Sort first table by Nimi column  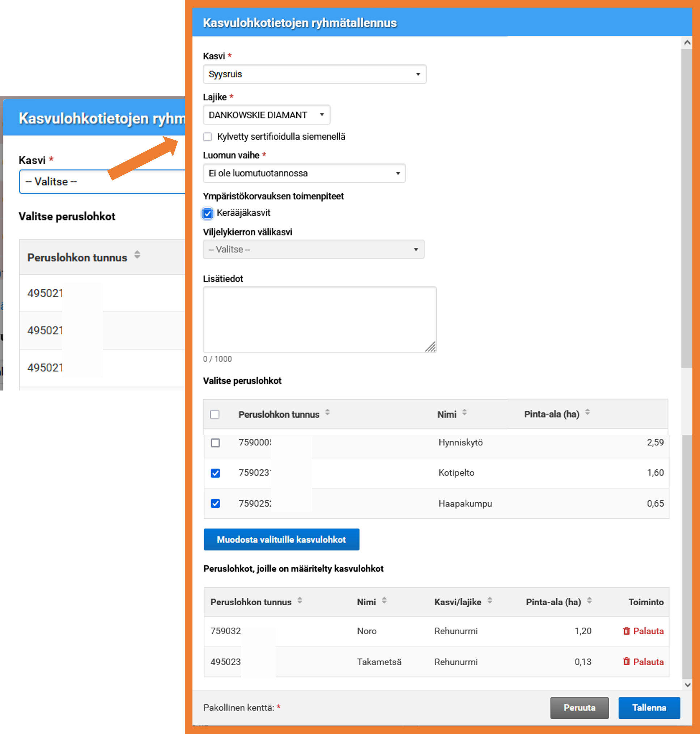pyautogui.click(x=464, y=413)
